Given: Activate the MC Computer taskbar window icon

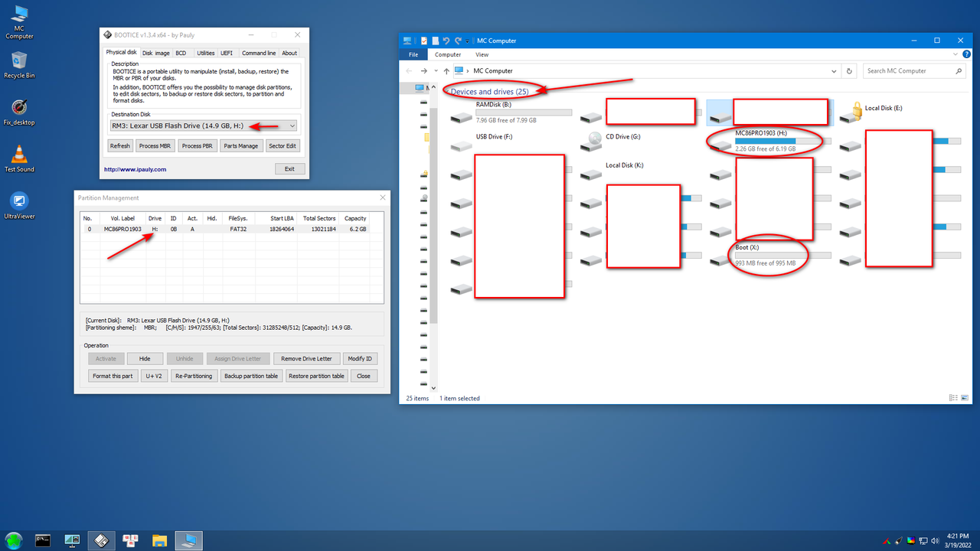Looking at the screenshot, I should tap(188, 540).
